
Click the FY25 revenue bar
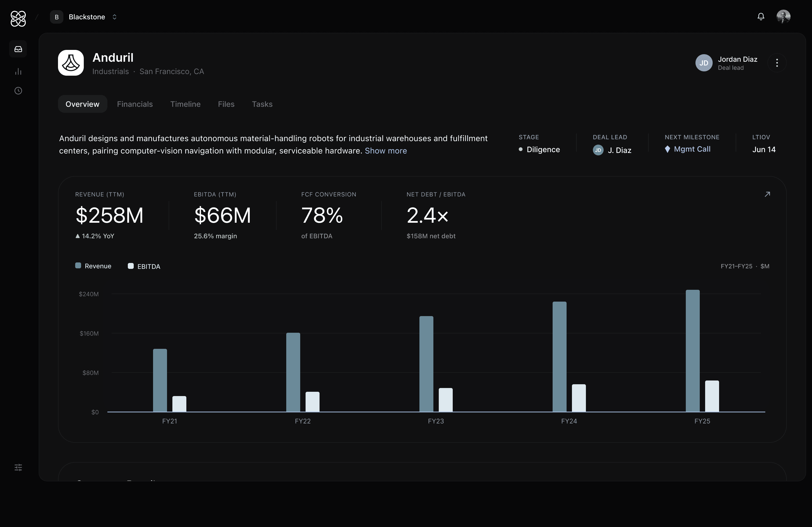[x=693, y=351]
